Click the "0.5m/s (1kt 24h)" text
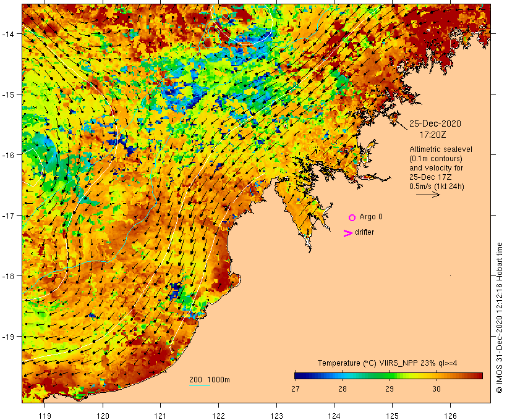507x420 pixels. pos(437,187)
